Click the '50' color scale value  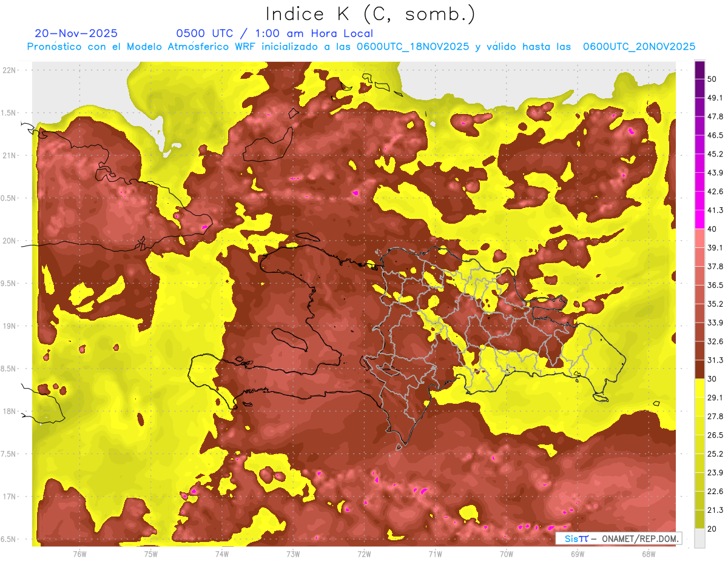[x=712, y=79]
